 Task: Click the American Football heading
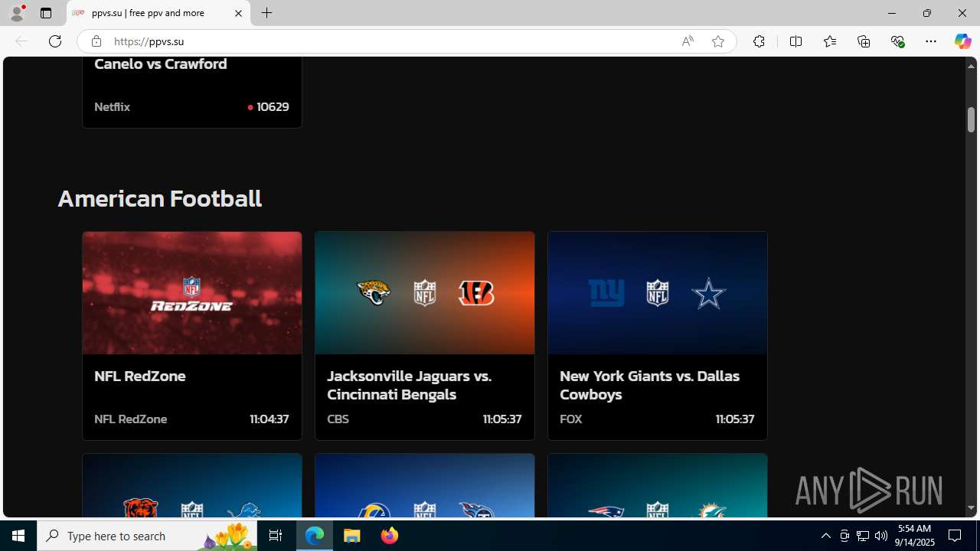(x=159, y=198)
